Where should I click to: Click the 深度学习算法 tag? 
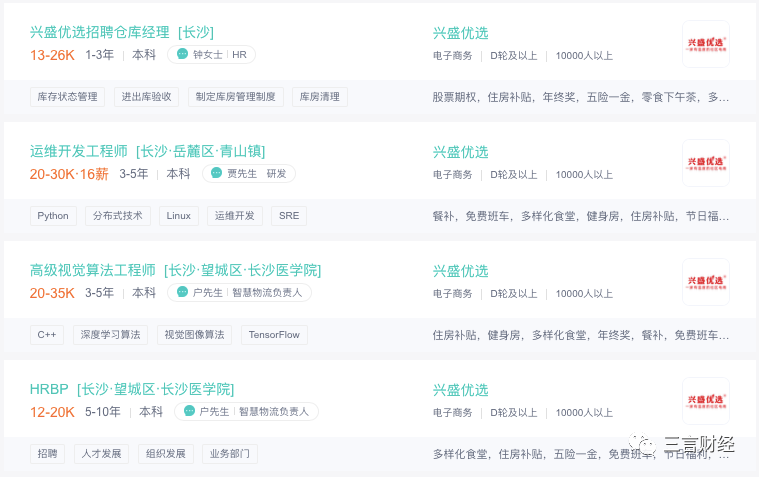point(110,335)
